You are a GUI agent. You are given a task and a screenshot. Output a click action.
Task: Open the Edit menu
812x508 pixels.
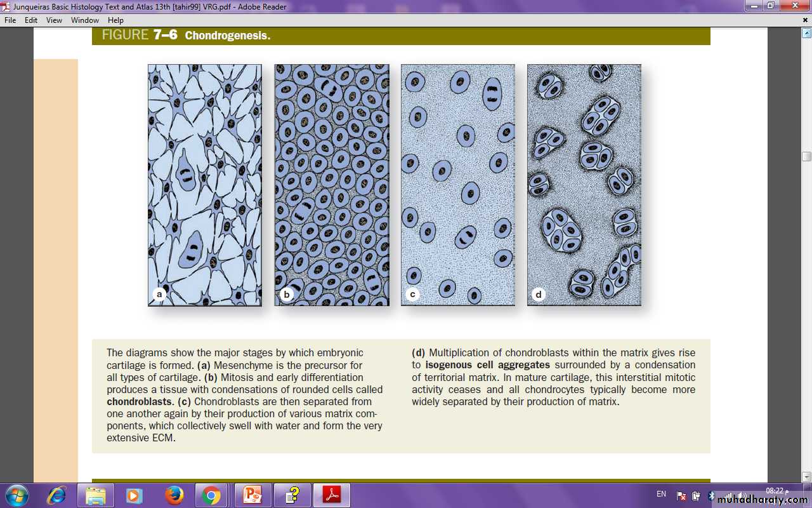(x=31, y=20)
